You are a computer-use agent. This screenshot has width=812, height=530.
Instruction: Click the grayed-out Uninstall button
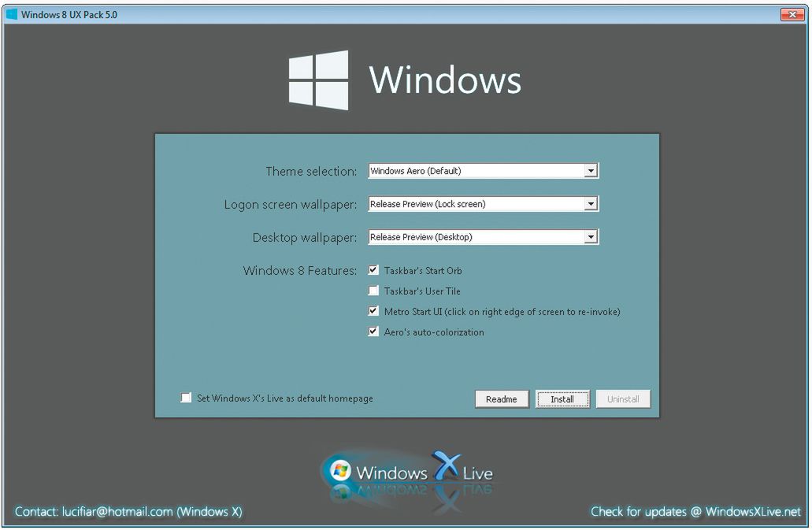pos(623,399)
